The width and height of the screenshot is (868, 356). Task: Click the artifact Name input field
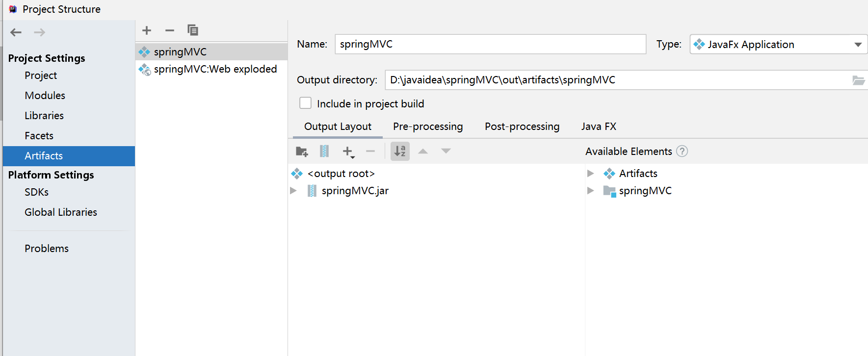[x=490, y=44]
